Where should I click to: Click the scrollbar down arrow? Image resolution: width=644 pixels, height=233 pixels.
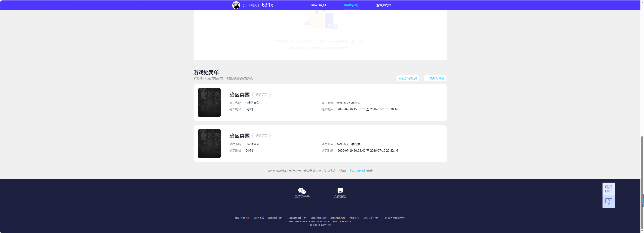[x=642, y=231]
